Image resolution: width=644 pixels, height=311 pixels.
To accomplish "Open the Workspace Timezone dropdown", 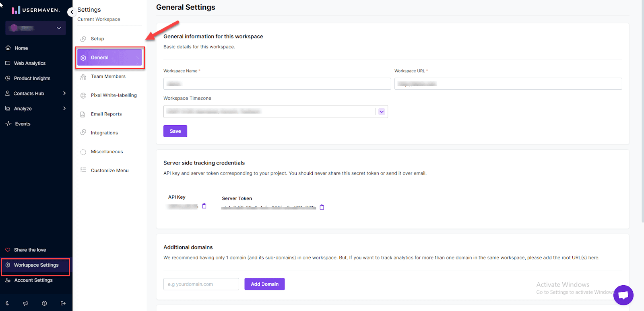I will point(381,112).
